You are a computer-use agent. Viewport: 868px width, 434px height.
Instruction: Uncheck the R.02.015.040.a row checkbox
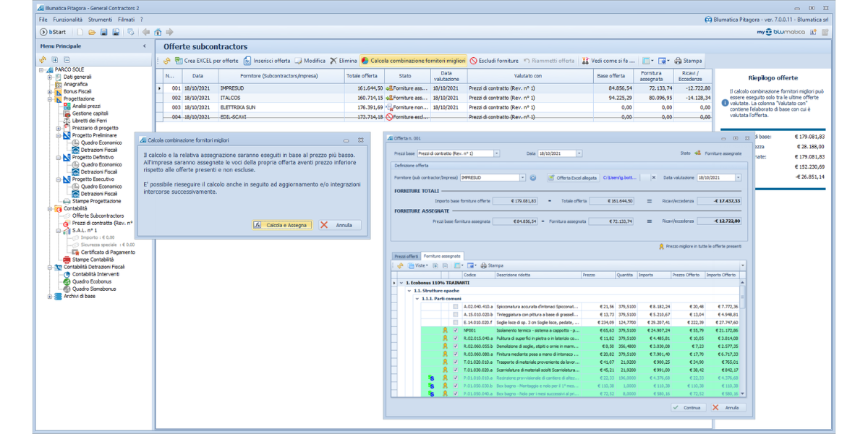[x=455, y=339]
